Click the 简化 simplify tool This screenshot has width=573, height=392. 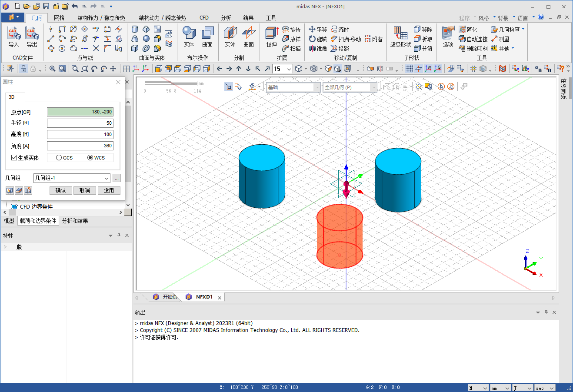(468, 30)
